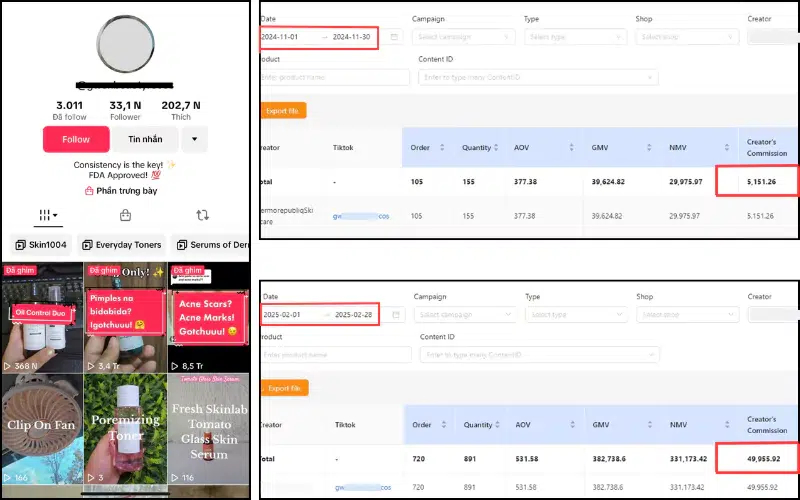Click the 720 total Order cell
800x500 pixels.
pos(418,459)
